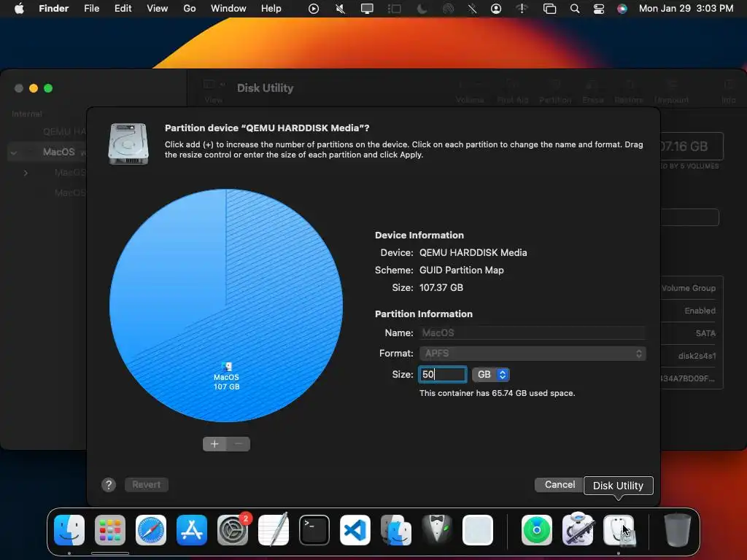Image resolution: width=747 pixels, height=560 pixels.
Task: Click the "GUID Partition Map" scheme text
Action: [x=462, y=270]
